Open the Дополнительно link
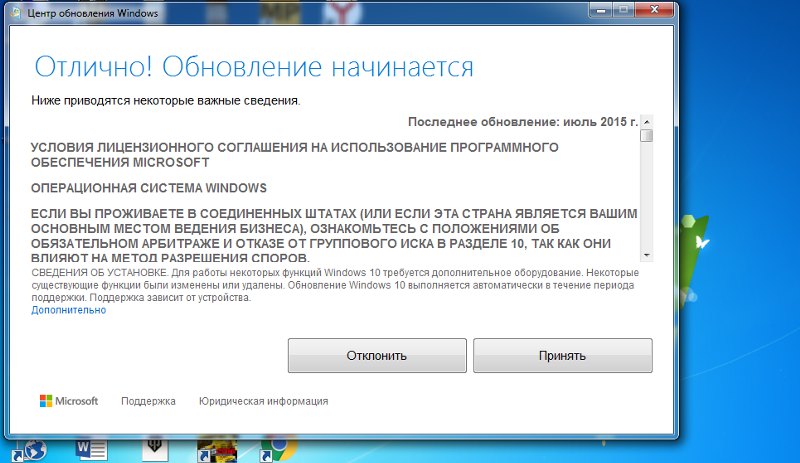The width and height of the screenshot is (800, 463). point(69,310)
